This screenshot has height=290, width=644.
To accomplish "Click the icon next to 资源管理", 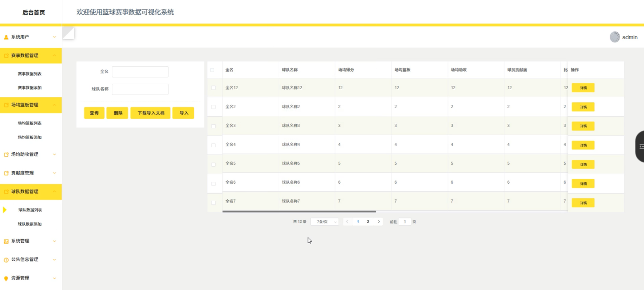I will coord(6,278).
